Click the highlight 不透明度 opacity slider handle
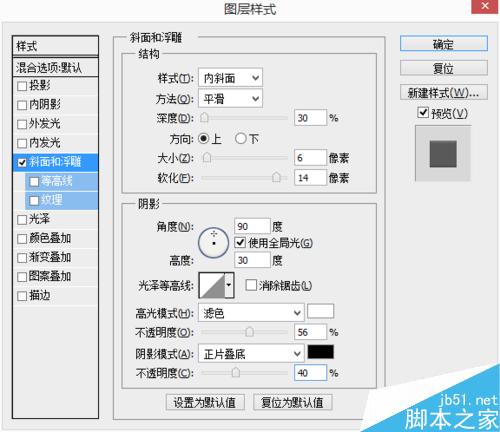Screen dimensions: 500x432 click(x=249, y=332)
